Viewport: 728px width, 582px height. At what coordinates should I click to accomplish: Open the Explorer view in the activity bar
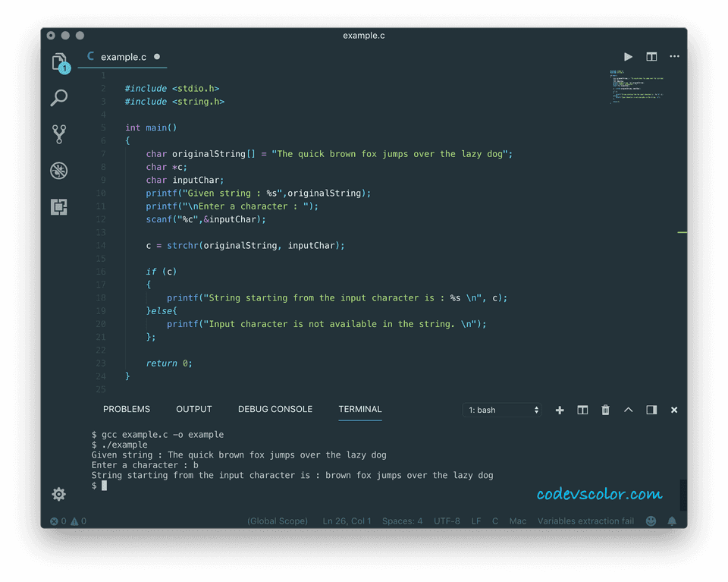59,61
